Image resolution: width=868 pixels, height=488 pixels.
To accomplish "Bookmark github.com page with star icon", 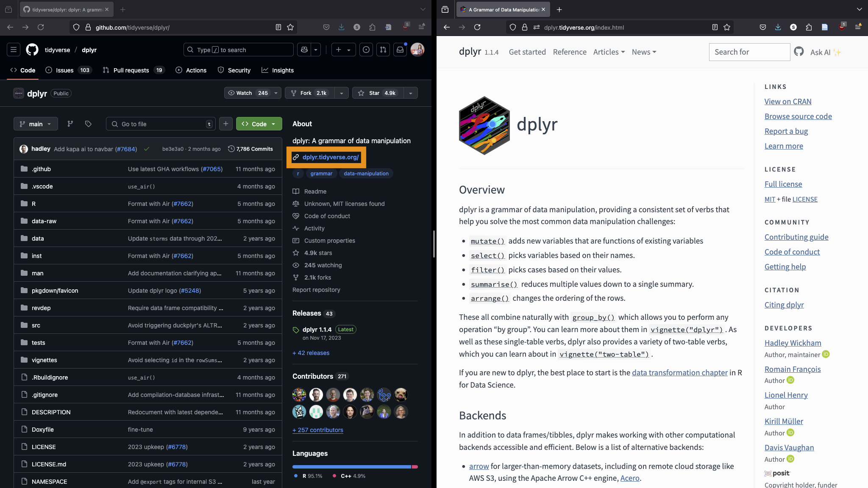I will pyautogui.click(x=290, y=27).
